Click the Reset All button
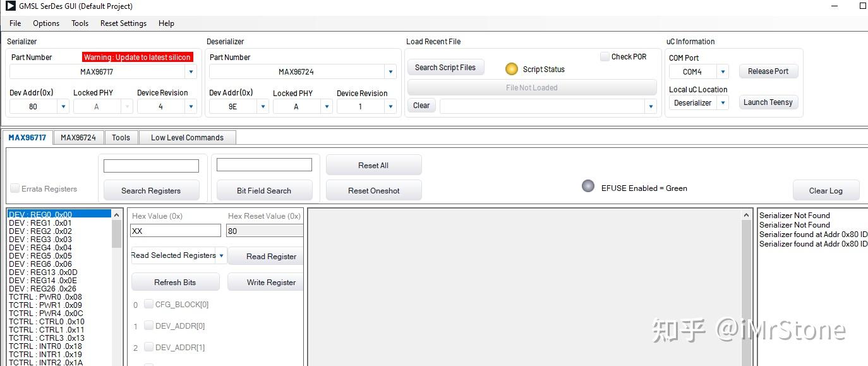868x366 pixels. pyautogui.click(x=373, y=164)
